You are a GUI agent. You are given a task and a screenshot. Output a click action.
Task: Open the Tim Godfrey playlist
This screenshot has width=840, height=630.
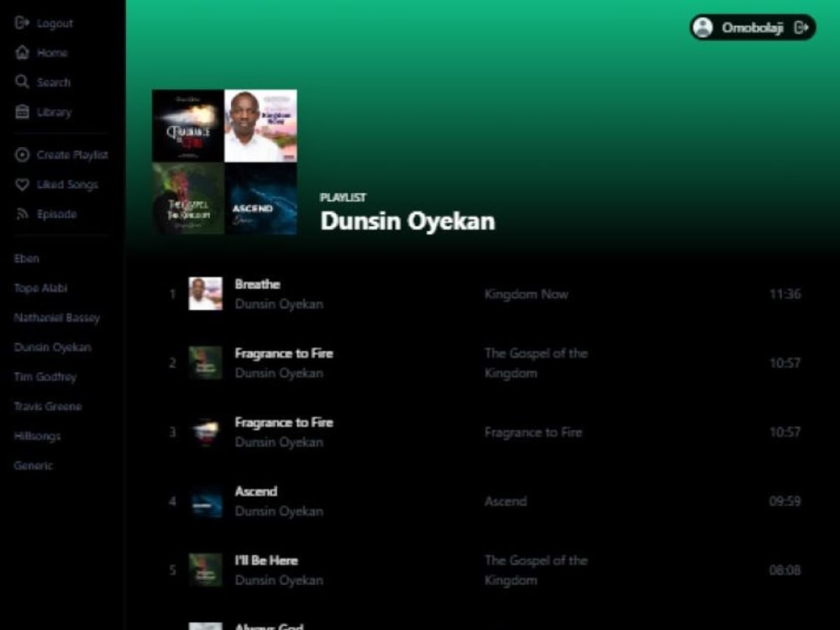(x=45, y=376)
